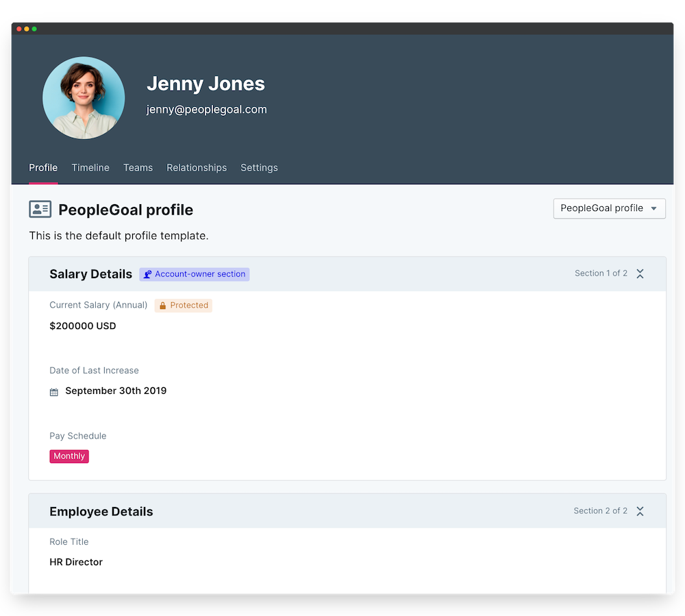Click the name Jenny Jones heading

tap(206, 84)
